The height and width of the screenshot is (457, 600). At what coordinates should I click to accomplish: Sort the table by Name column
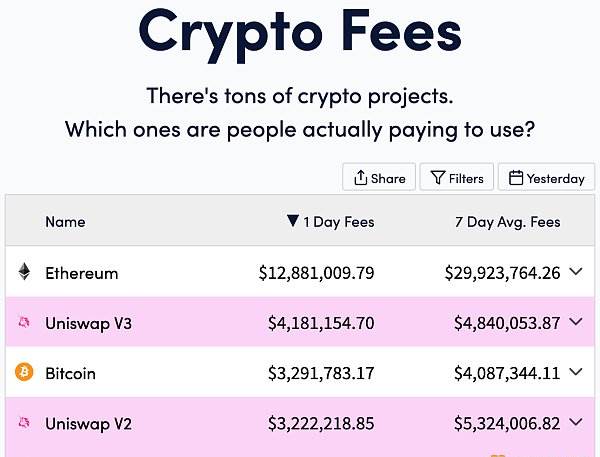[65, 222]
